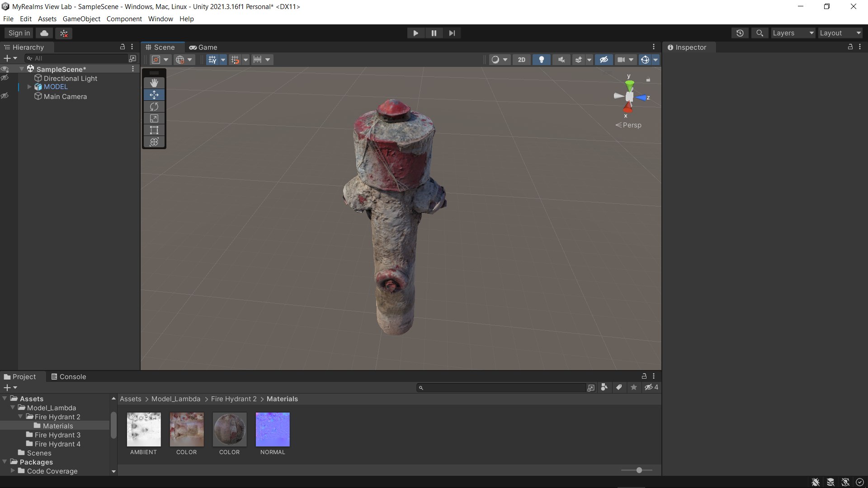Toggle scene audio mute button

[561, 60]
